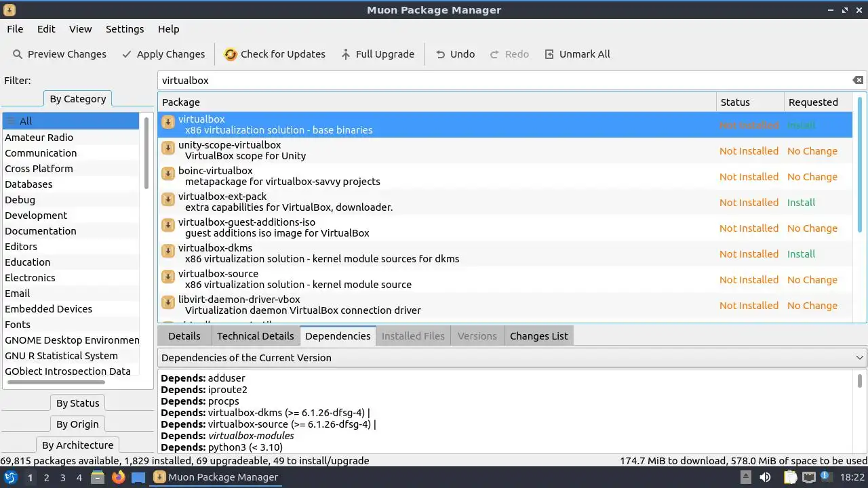868x488 pixels.
Task: Click the package icon of virtualbox-ext-pack
Action: click(168, 199)
